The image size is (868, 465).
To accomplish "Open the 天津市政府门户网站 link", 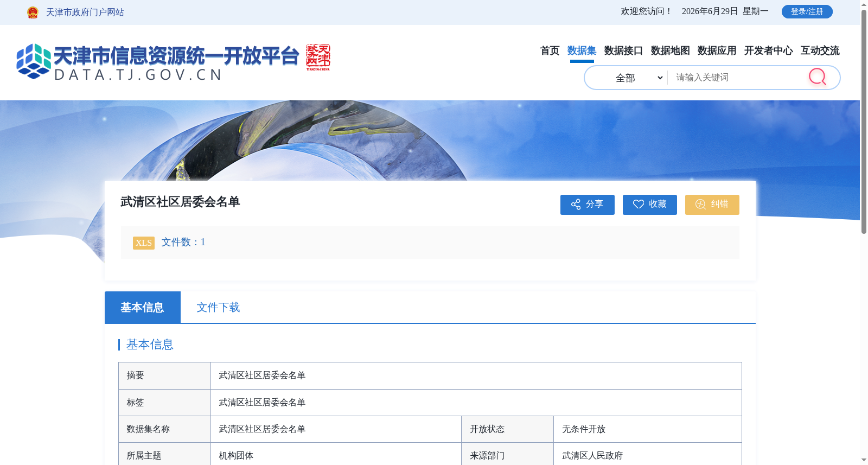I will pyautogui.click(x=85, y=12).
